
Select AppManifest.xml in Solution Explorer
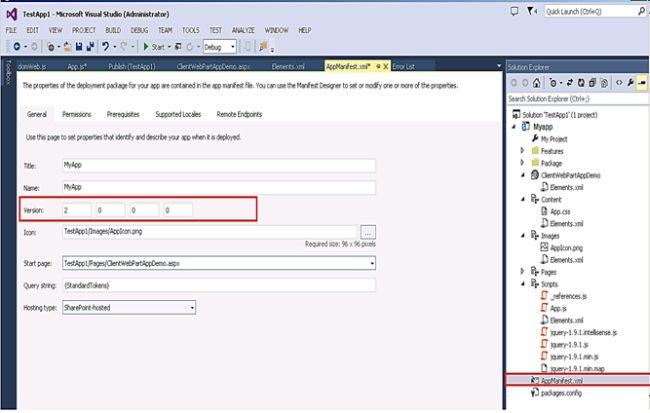pos(562,381)
